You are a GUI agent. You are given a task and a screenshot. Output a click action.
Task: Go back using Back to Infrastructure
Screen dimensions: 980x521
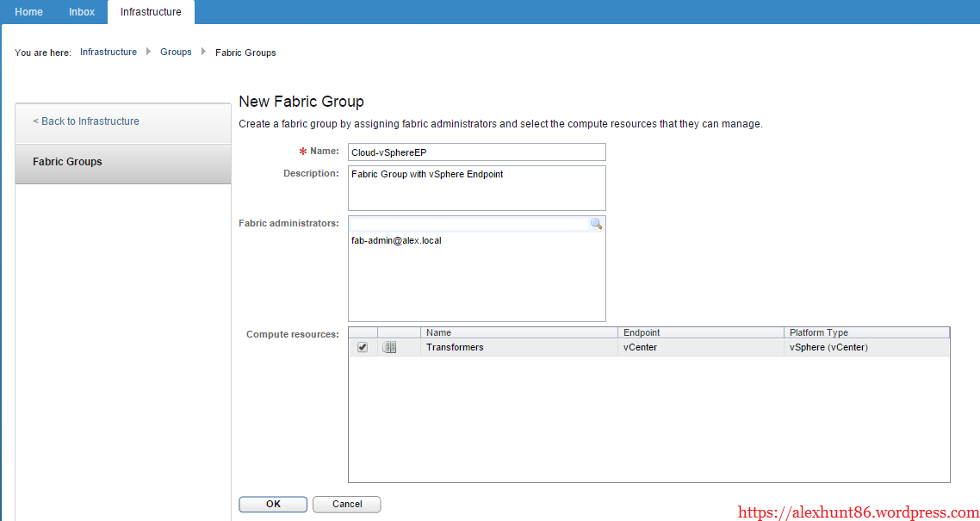pos(86,121)
